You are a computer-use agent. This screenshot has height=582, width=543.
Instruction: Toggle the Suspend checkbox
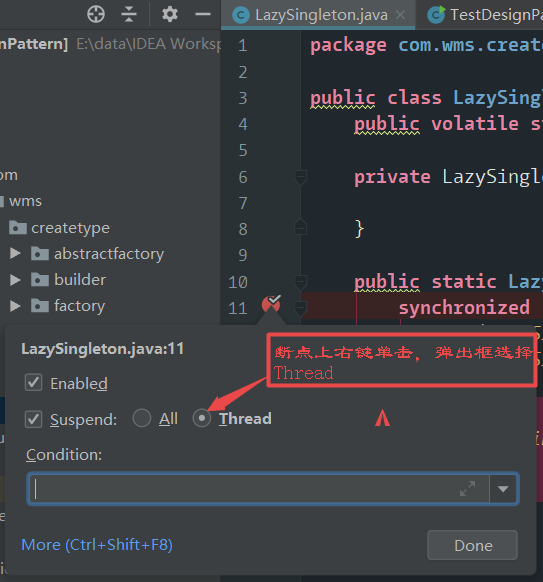[x=33, y=419]
